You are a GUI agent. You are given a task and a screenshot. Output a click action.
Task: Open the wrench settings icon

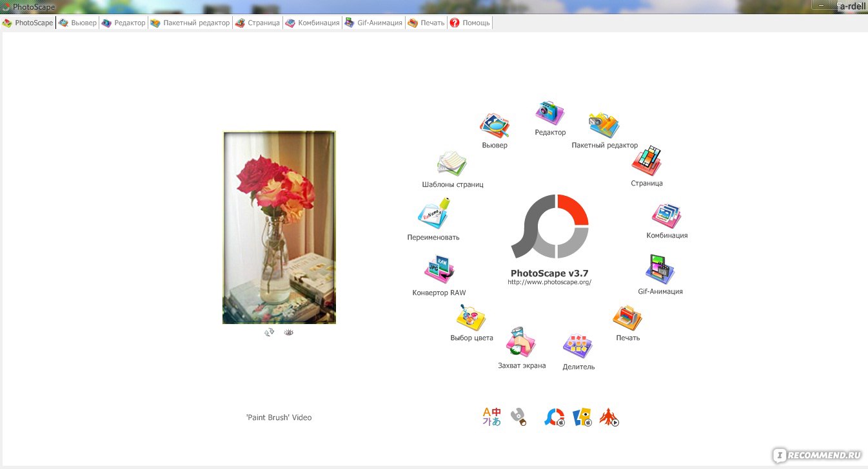(518, 417)
